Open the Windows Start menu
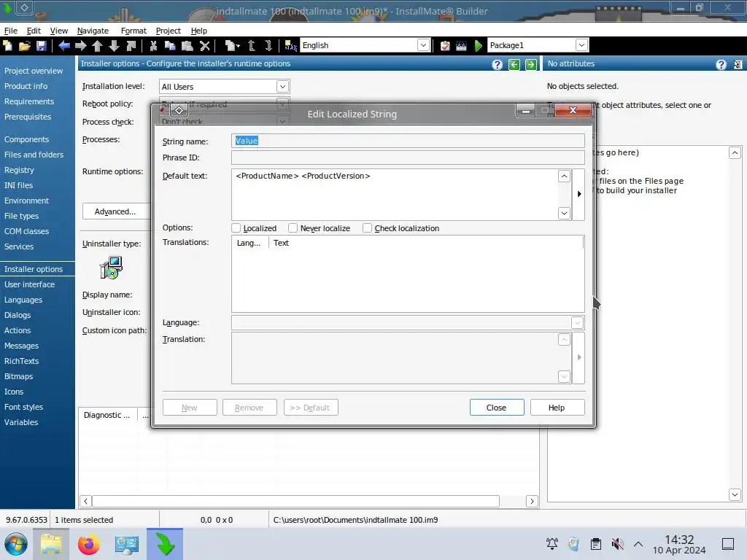The width and height of the screenshot is (747, 560). pyautogui.click(x=16, y=544)
